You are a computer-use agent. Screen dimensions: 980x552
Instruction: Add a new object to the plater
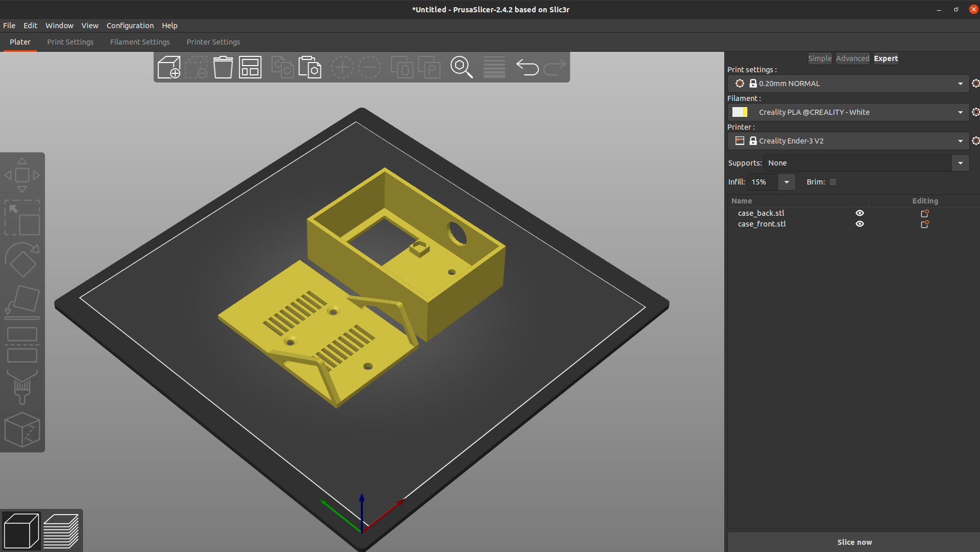(x=169, y=67)
